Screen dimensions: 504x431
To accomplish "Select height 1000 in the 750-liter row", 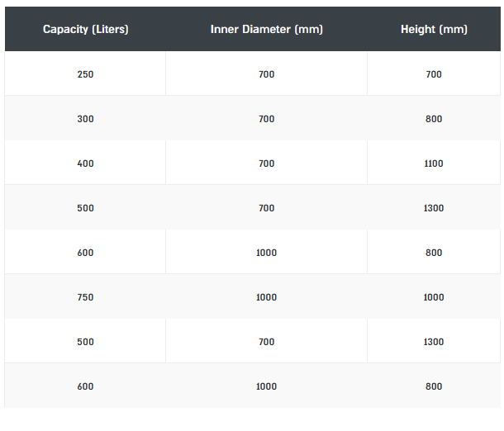I will click(434, 297).
